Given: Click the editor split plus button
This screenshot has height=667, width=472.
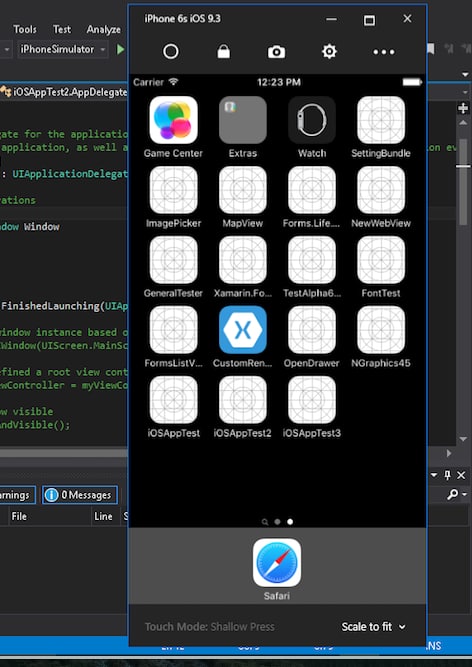Looking at the screenshot, I should 463,108.
